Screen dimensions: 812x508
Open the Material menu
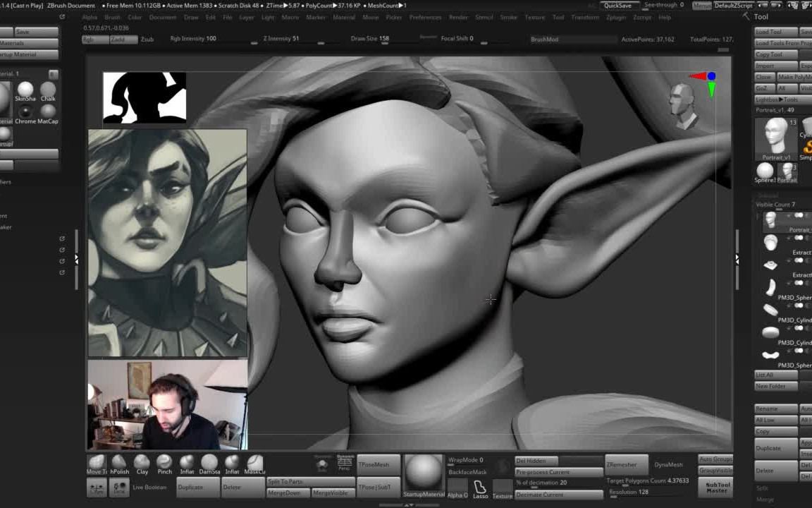[x=344, y=17]
